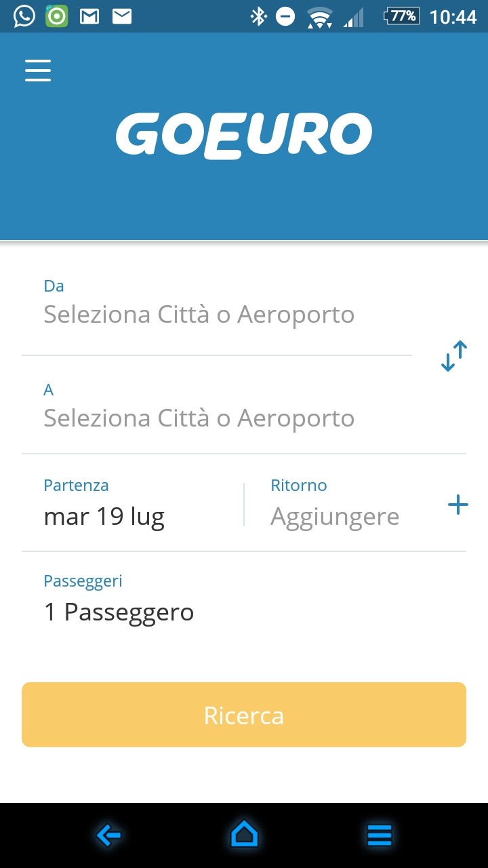Tap the clock showing 10:44
The image size is (488, 868).
coord(453,16)
